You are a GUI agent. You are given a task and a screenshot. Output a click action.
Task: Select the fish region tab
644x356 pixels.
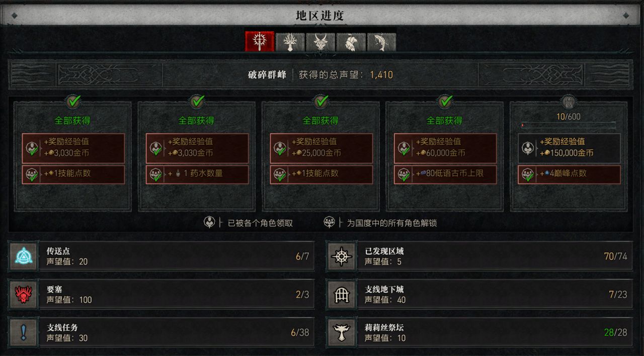(x=381, y=43)
